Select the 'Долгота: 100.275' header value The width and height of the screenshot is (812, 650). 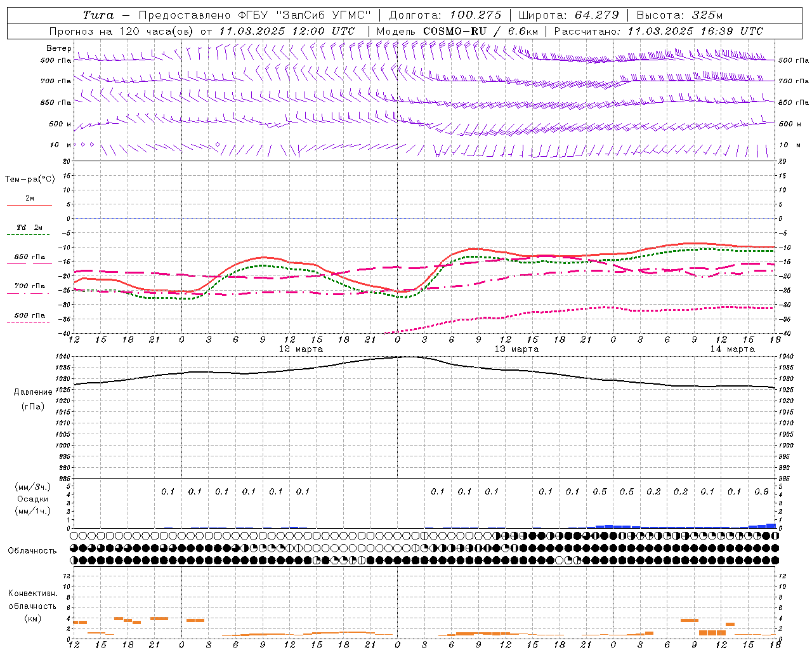click(445, 15)
